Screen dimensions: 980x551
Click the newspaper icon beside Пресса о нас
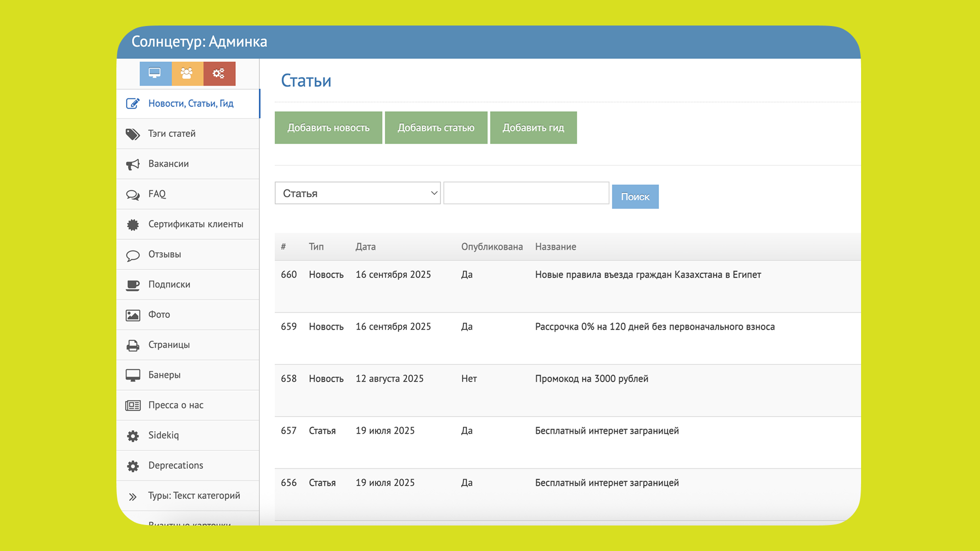133,406
